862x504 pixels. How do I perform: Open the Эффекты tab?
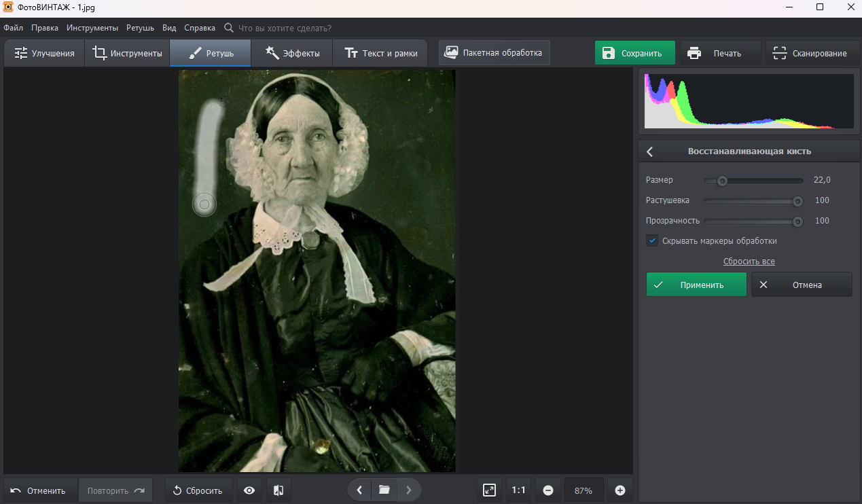[292, 53]
